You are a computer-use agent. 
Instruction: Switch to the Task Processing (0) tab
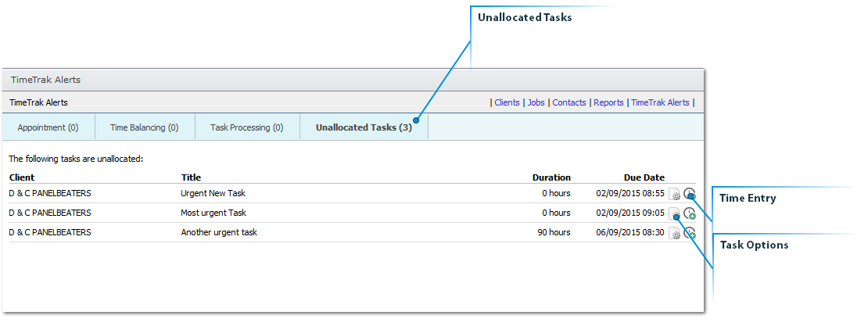247,127
